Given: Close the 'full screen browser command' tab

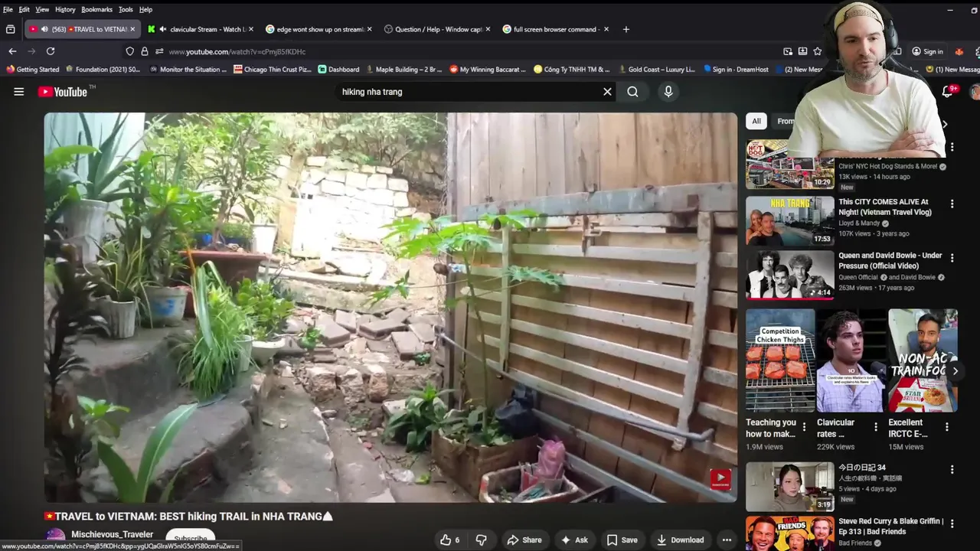Looking at the screenshot, I should pos(606,29).
